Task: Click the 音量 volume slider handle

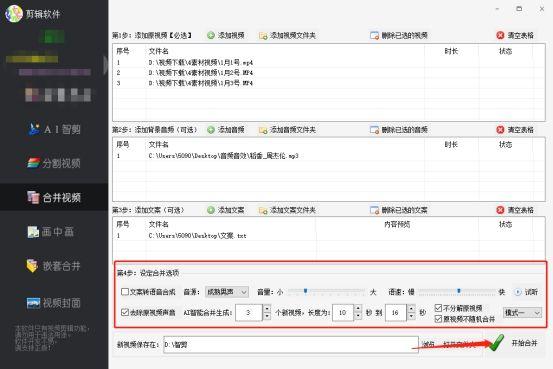Action: pos(305,291)
